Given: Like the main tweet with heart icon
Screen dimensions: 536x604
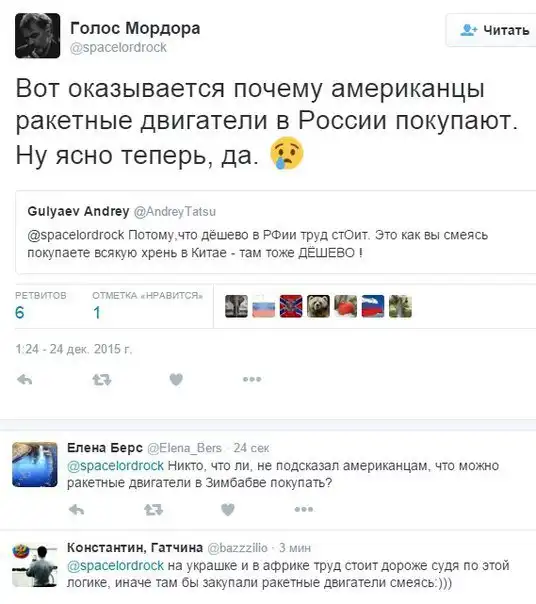Looking at the screenshot, I should [176, 380].
